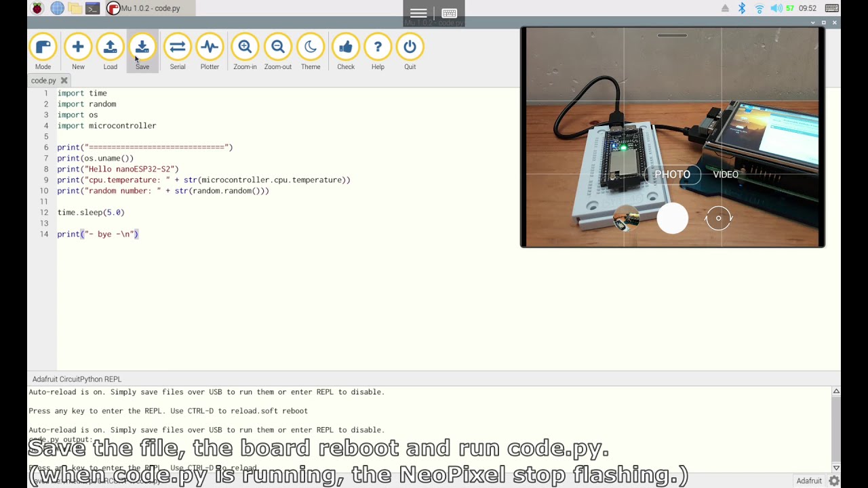Open the Mode selector in Mu
Image resolution: width=868 pixels, height=488 pixels.
(x=43, y=52)
